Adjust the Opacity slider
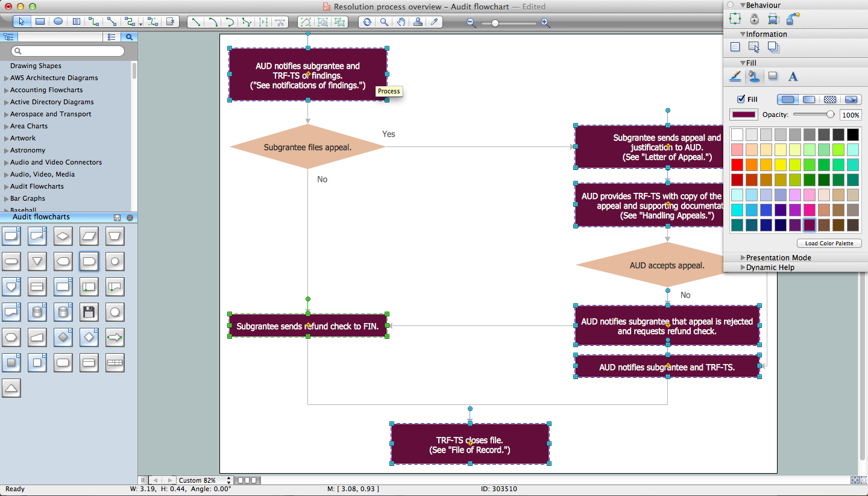 tap(814, 115)
